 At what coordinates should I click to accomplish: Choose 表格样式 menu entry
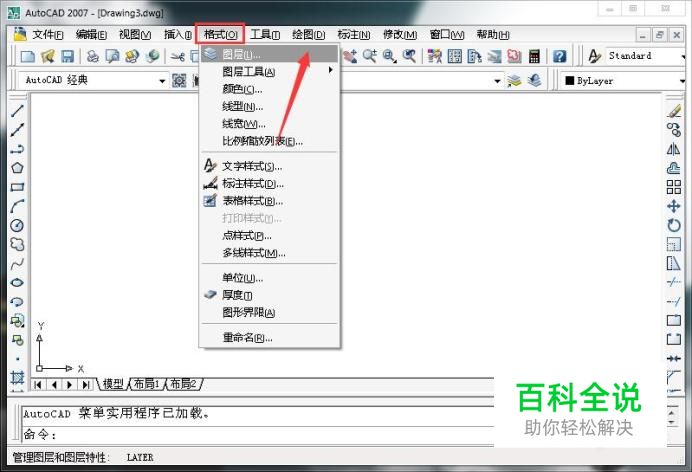(x=270, y=201)
